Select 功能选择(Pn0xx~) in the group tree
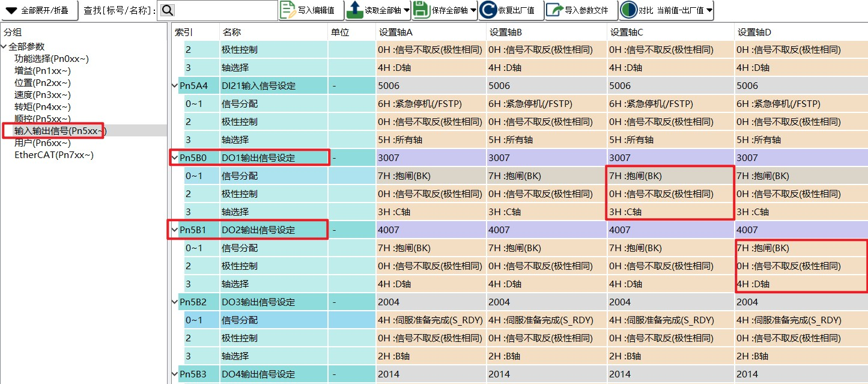 tap(52, 59)
